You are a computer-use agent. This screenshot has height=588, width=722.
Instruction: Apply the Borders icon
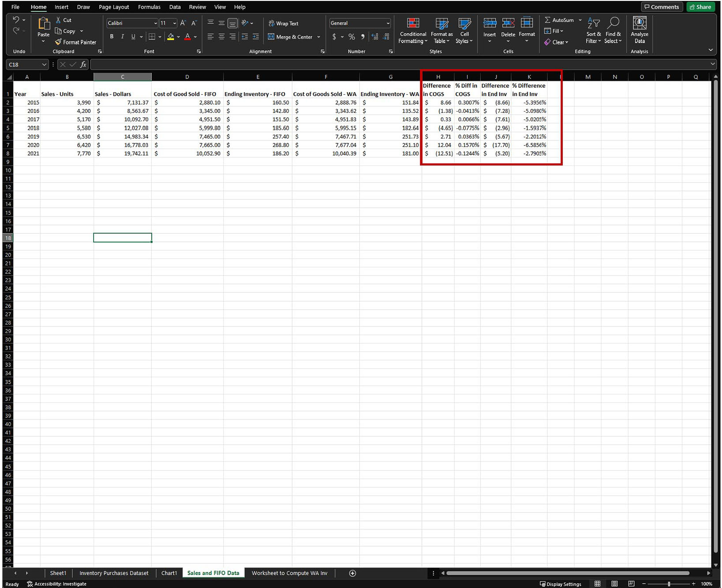coord(152,37)
